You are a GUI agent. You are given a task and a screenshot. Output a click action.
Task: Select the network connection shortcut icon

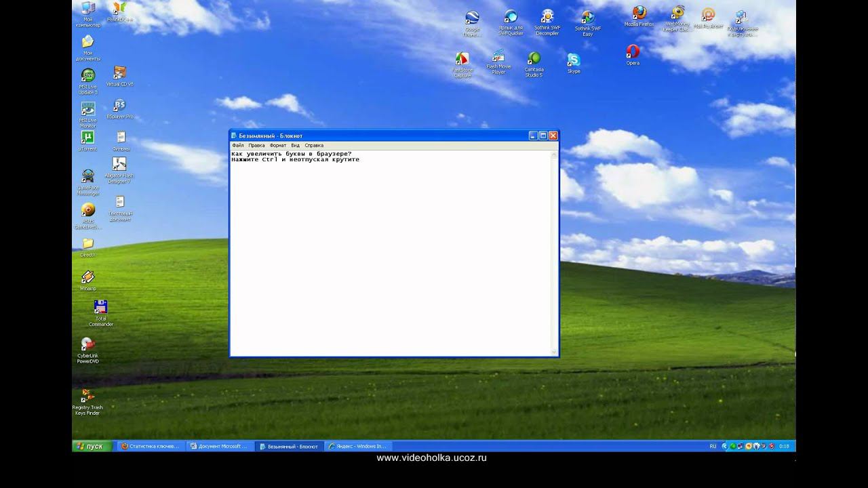pyautogui.click(x=742, y=24)
